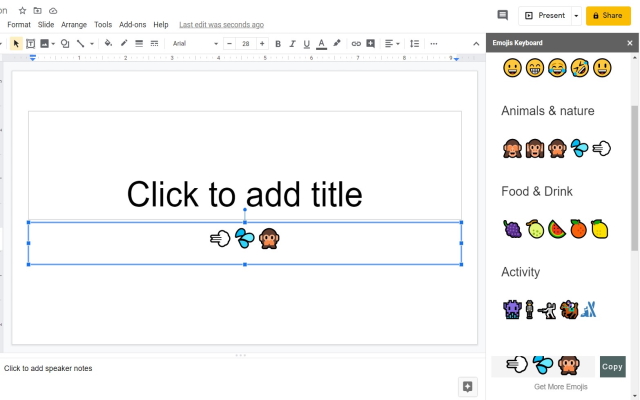Click the insert image icon
This screenshot has height=400, width=640.
[x=44, y=43]
